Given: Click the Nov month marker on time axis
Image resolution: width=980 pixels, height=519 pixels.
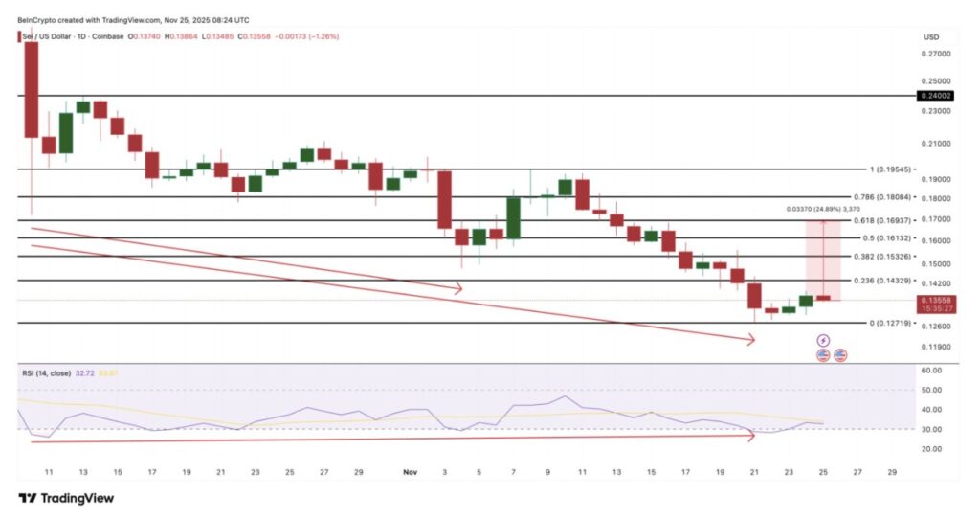Looking at the screenshot, I should 411,473.
